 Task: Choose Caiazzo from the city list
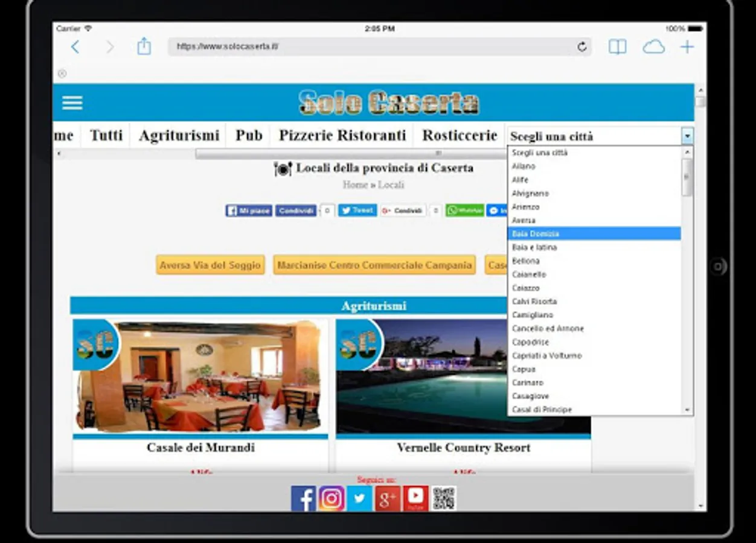594,288
